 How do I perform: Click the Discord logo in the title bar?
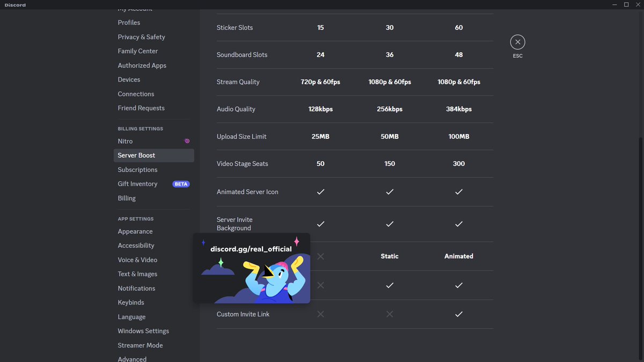point(14,4)
